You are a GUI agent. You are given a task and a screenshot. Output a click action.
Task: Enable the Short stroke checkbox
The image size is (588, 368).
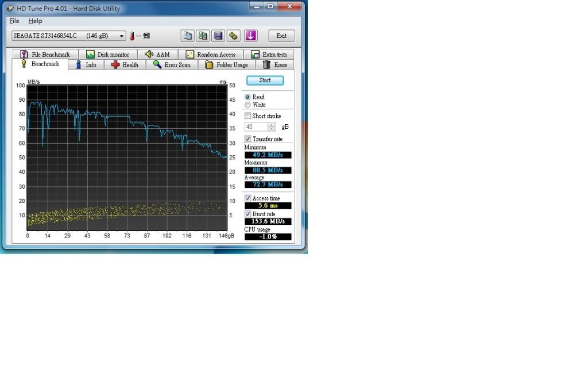(x=247, y=116)
